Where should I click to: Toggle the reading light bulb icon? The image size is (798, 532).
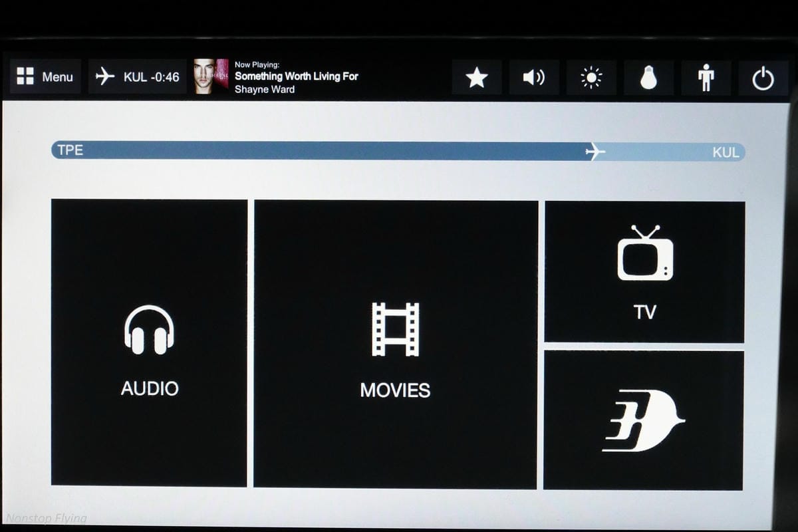coord(648,78)
